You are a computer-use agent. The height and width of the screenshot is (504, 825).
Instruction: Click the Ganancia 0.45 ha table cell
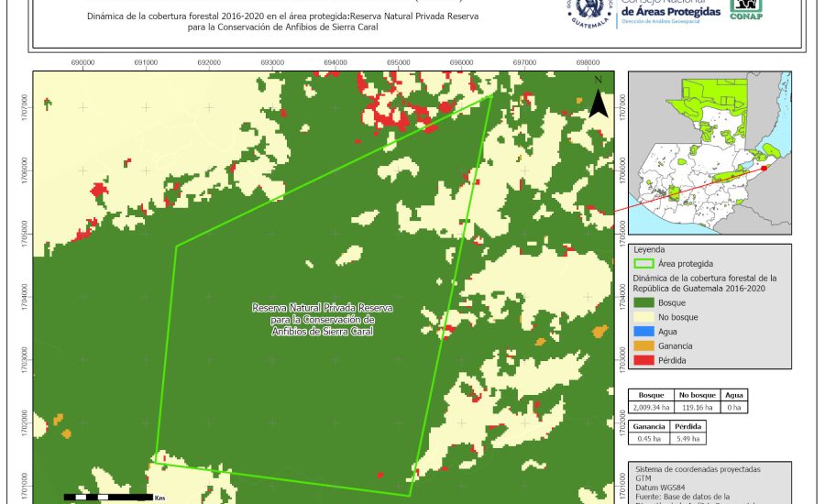point(649,438)
